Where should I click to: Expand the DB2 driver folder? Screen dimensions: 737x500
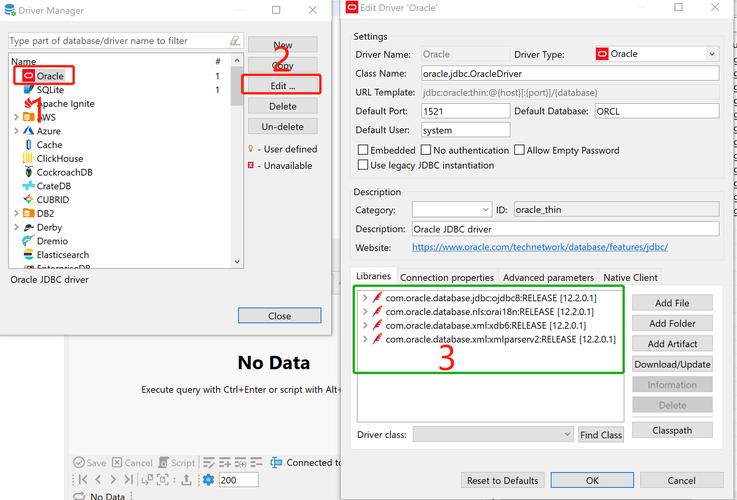pyautogui.click(x=16, y=214)
